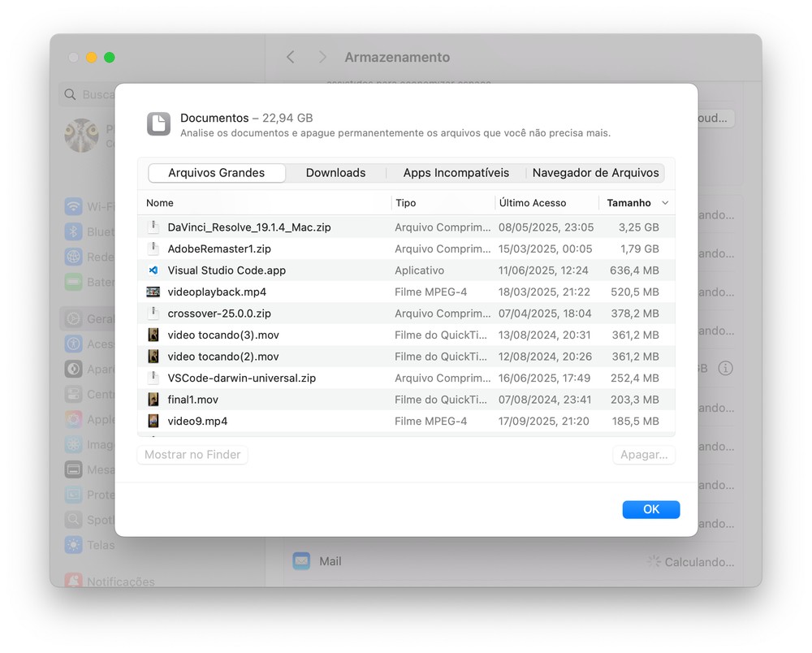812x653 pixels.
Task: Click the final1.mov file thumbnail
Action: click(153, 400)
